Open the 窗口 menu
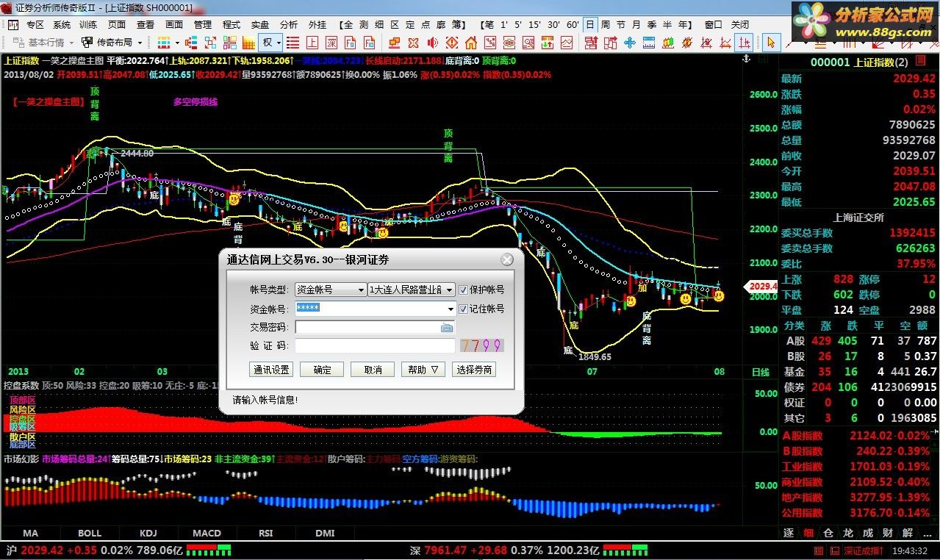The image size is (940, 560). click(713, 24)
